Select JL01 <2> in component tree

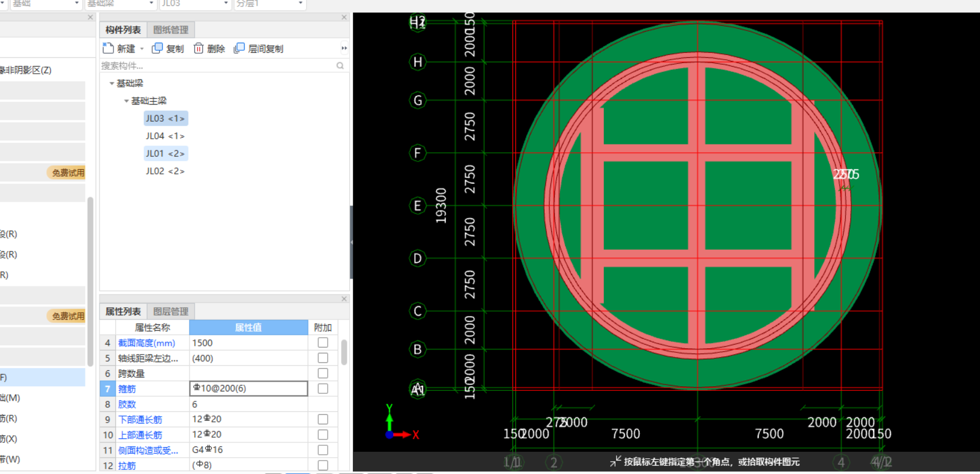(166, 153)
